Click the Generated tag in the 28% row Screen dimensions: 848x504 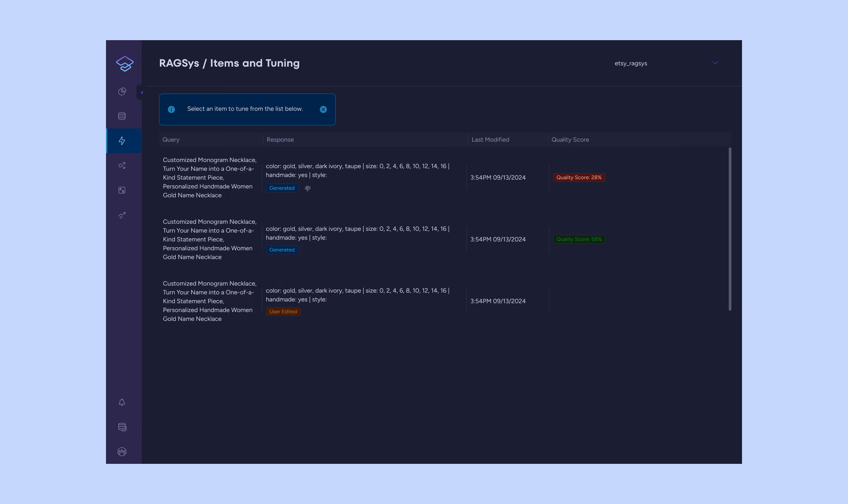coord(282,188)
